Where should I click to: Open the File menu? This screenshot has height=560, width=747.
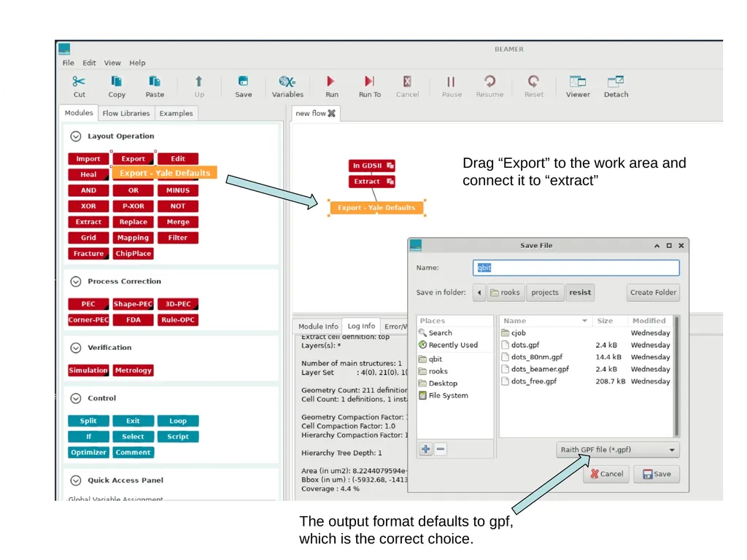coord(68,63)
